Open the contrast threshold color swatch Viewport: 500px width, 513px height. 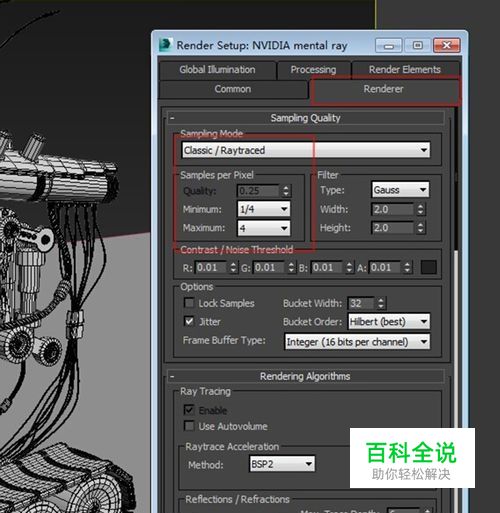(x=429, y=267)
